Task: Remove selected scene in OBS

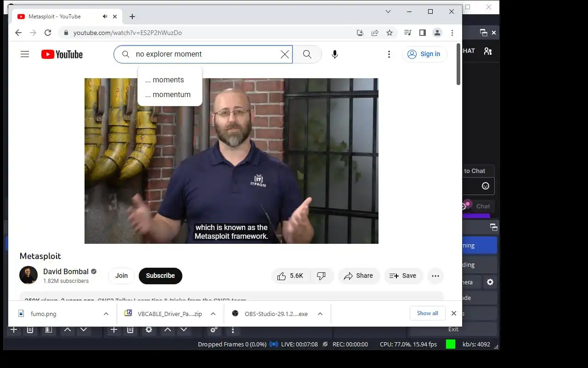Action: [30, 329]
